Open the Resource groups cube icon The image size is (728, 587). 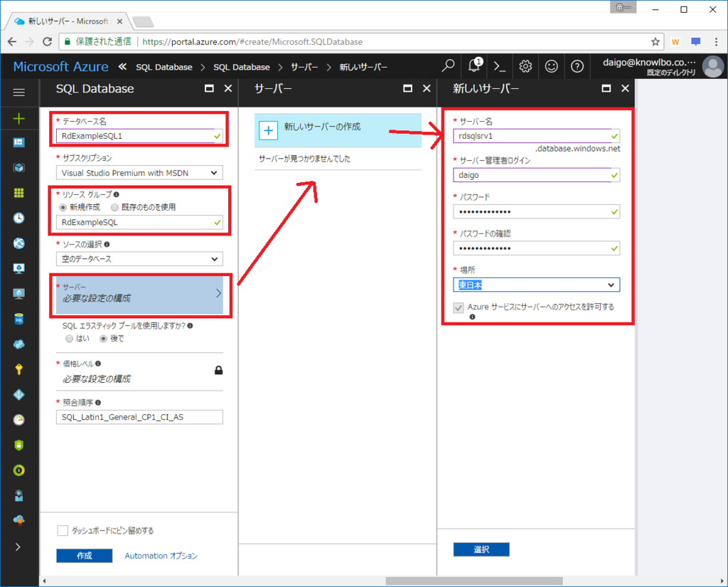point(19,168)
